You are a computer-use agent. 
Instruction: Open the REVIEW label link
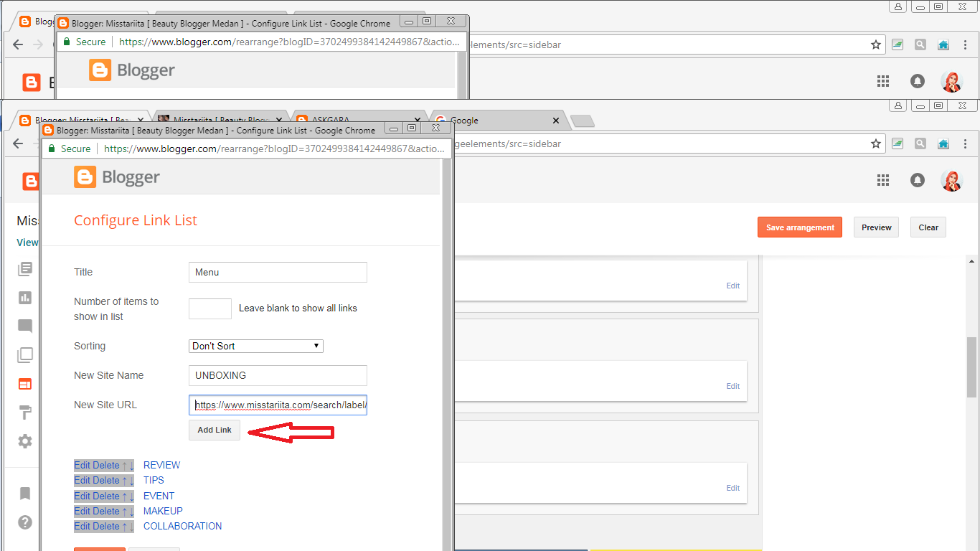pyautogui.click(x=162, y=465)
